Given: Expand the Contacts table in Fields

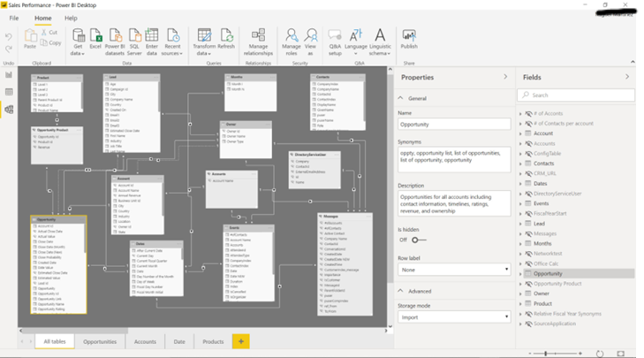Looking at the screenshot, I should 520,164.
